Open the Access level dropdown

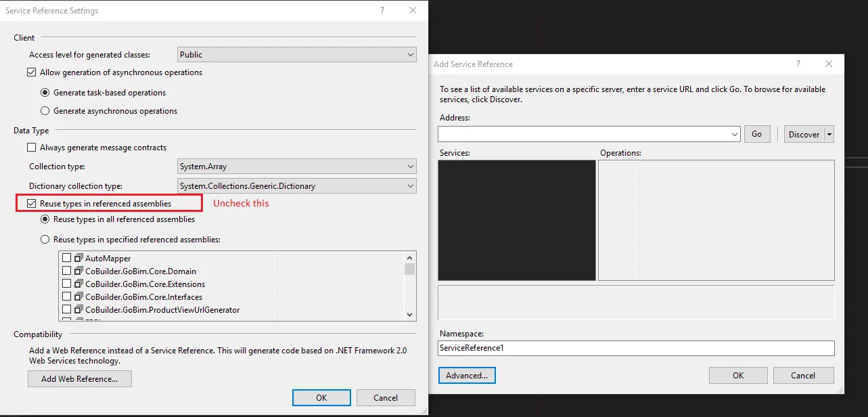click(297, 55)
